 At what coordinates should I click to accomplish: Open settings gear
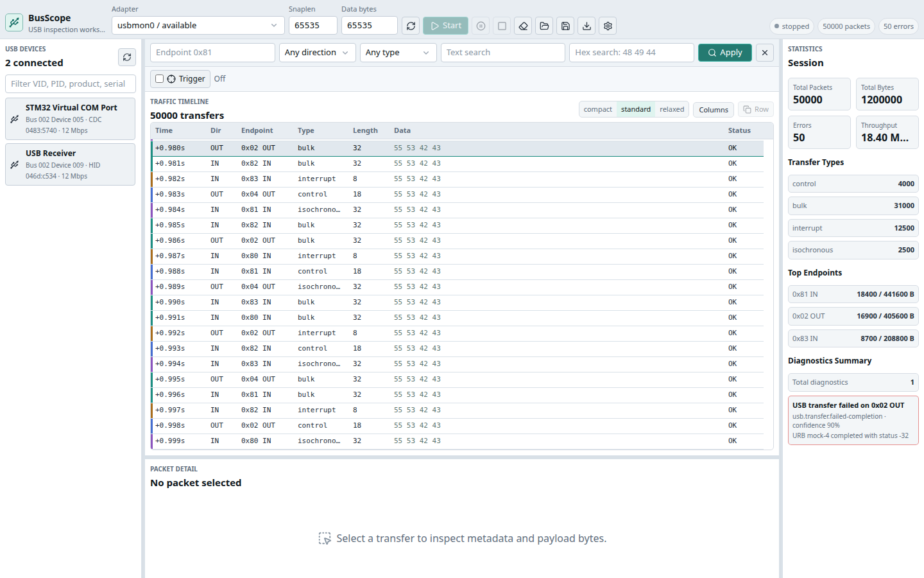click(x=608, y=26)
